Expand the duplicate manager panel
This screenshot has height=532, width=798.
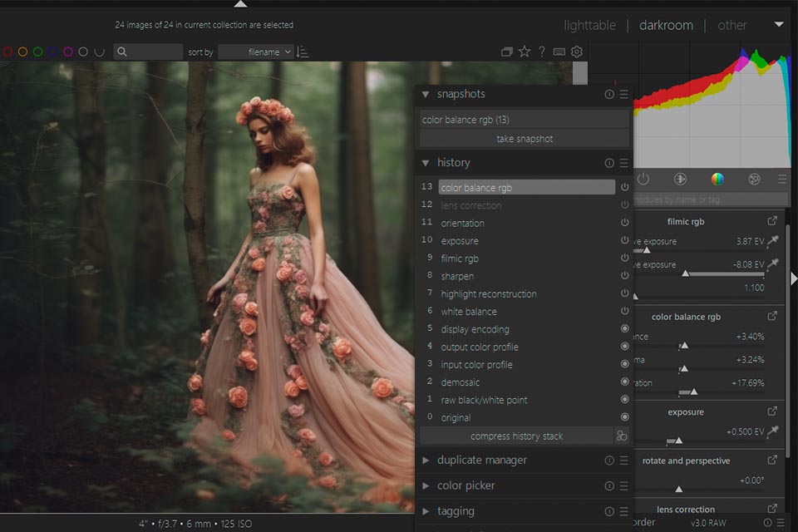426,461
